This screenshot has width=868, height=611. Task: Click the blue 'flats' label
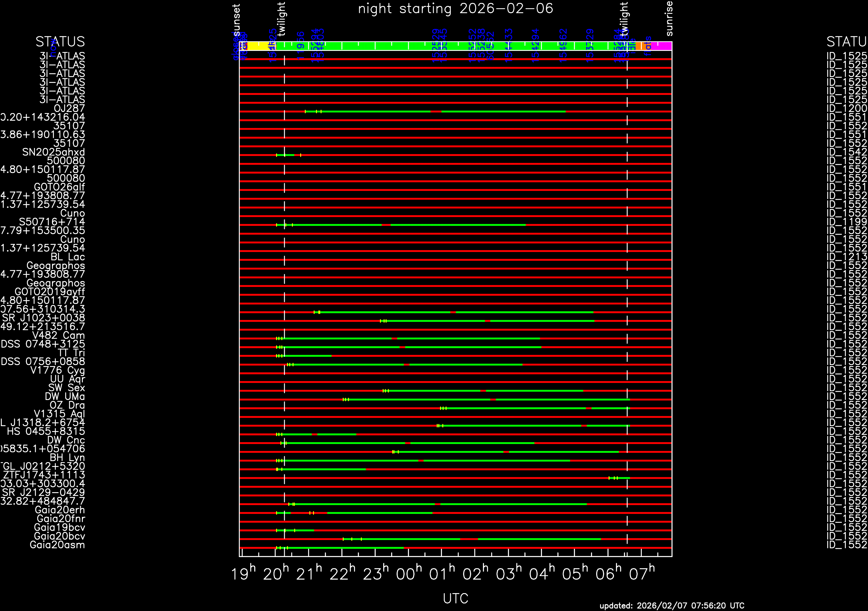pyautogui.click(x=648, y=46)
